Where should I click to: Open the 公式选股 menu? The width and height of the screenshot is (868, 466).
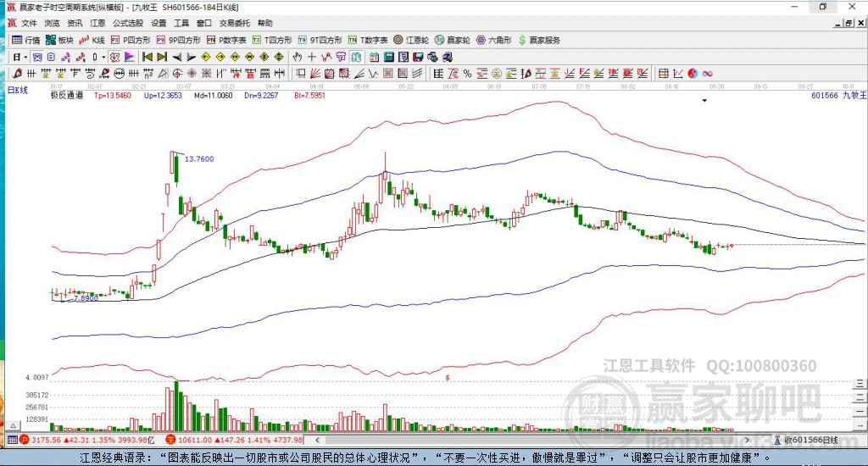pos(128,23)
